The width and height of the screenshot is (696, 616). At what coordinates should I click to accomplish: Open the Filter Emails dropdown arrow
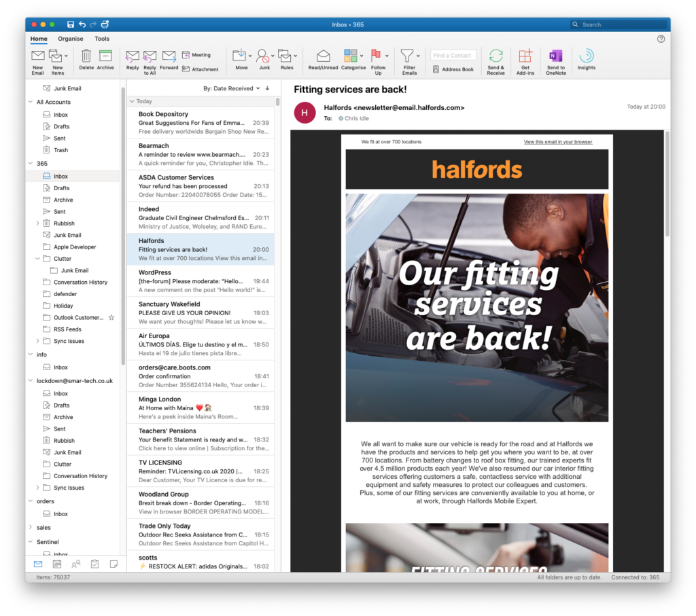point(418,56)
